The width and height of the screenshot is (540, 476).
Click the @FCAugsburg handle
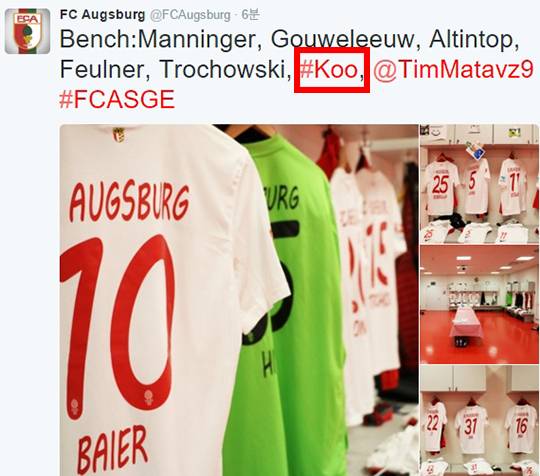pos(190,15)
